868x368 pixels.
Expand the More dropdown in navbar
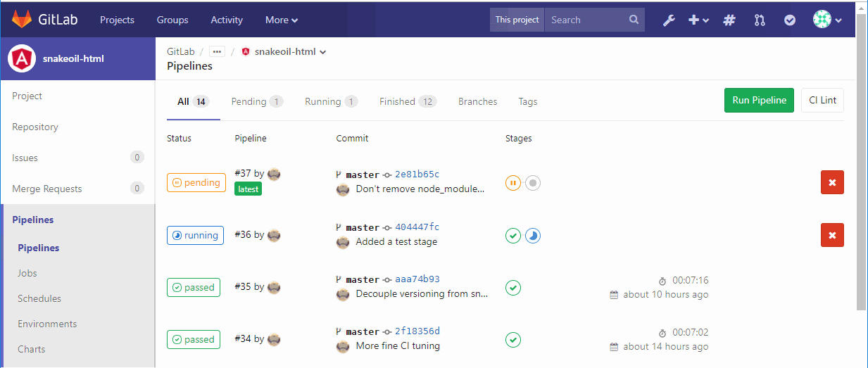coord(282,20)
